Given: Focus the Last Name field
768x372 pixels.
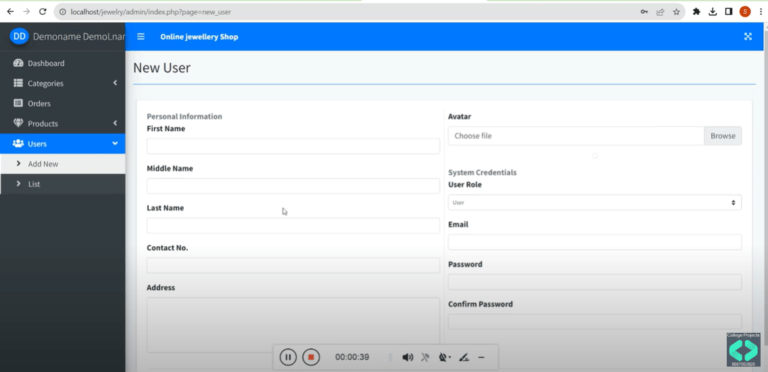Looking at the screenshot, I should pos(293,226).
